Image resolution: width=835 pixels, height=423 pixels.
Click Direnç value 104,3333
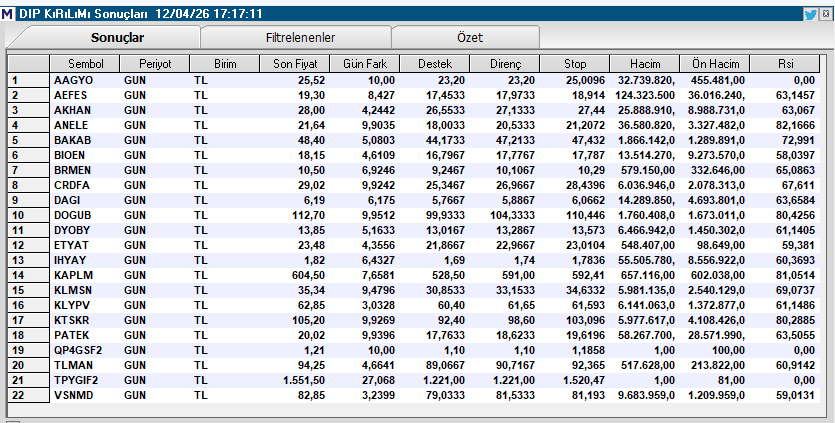512,215
